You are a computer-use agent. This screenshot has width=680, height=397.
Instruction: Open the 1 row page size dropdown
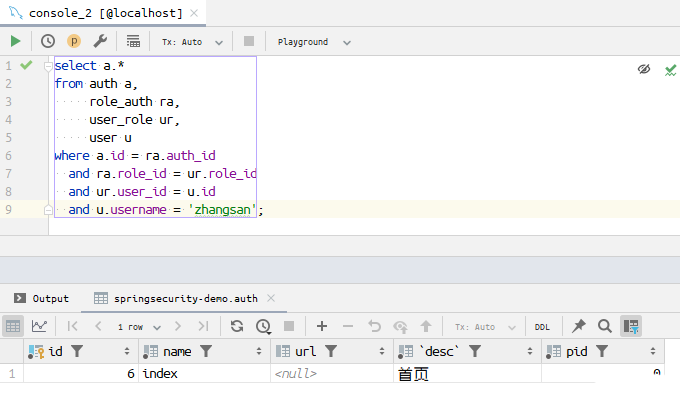pos(139,327)
